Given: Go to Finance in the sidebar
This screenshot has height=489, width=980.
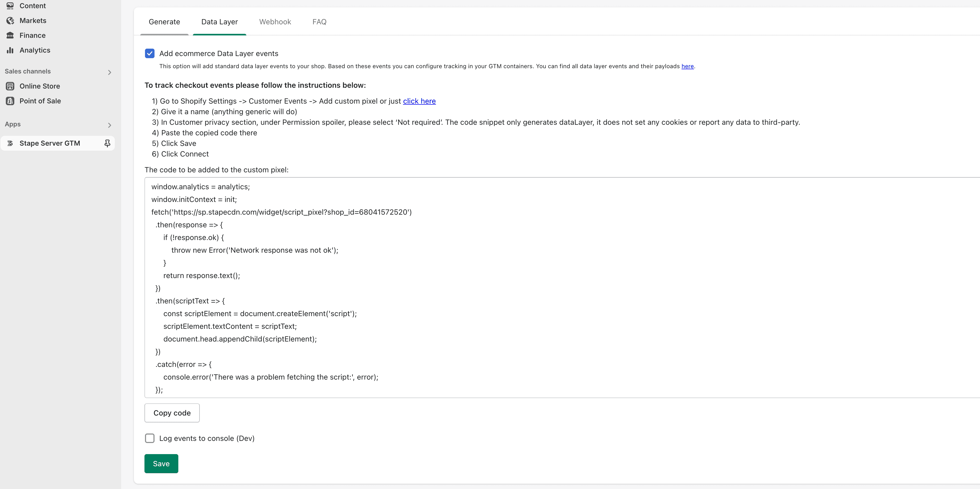Looking at the screenshot, I should (33, 35).
